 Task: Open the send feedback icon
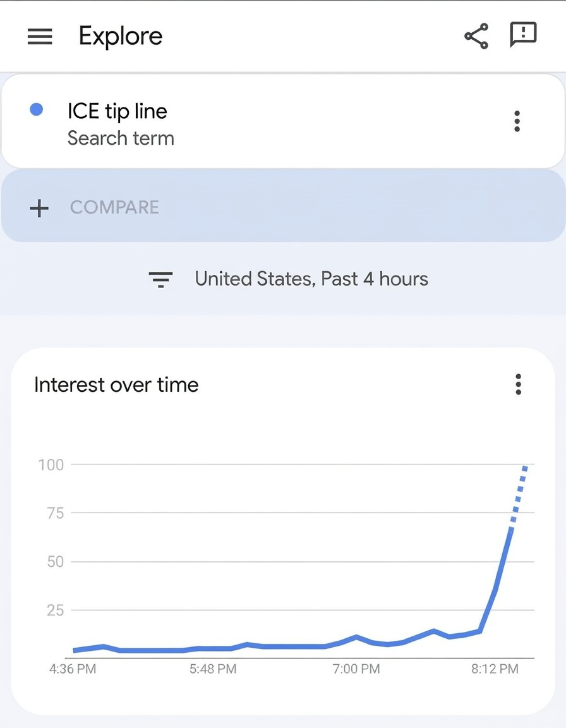pos(523,35)
